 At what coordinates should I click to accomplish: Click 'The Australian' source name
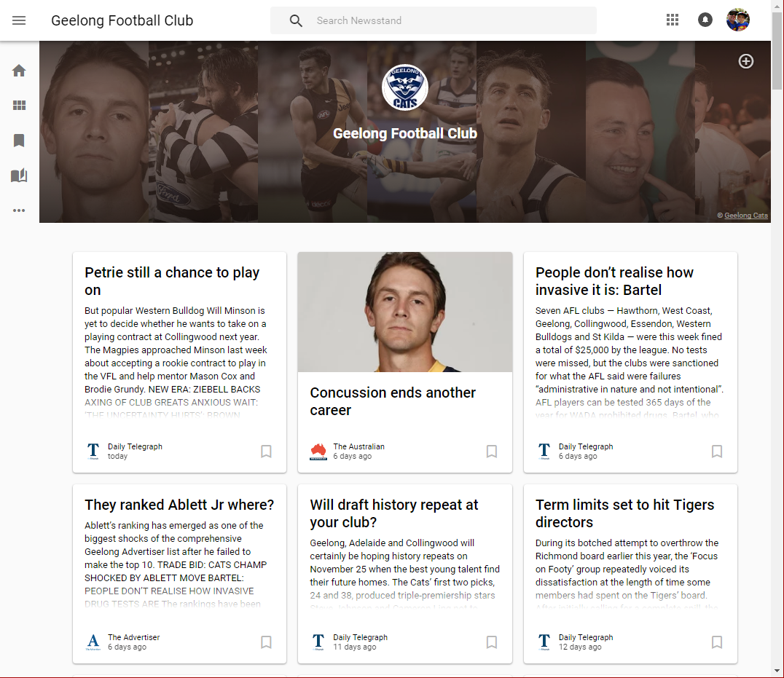pyautogui.click(x=359, y=446)
